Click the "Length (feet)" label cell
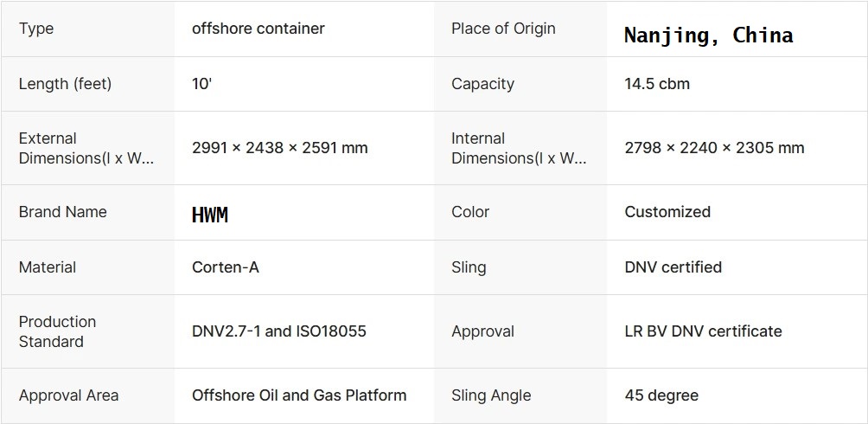 [x=65, y=84]
